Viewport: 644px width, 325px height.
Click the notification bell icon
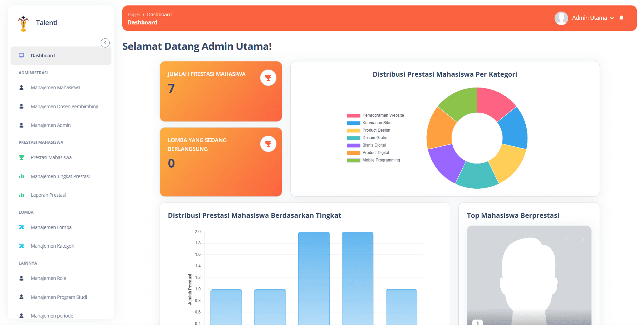click(x=621, y=18)
